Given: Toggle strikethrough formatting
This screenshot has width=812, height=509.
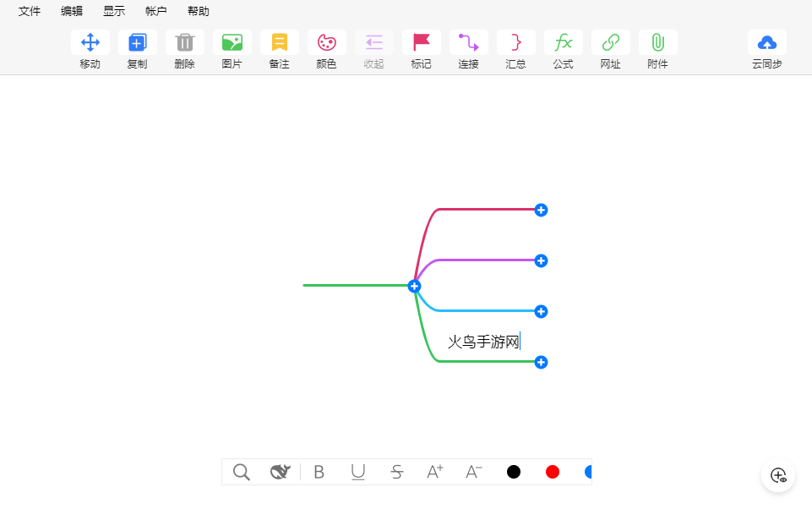Looking at the screenshot, I should tap(396, 472).
